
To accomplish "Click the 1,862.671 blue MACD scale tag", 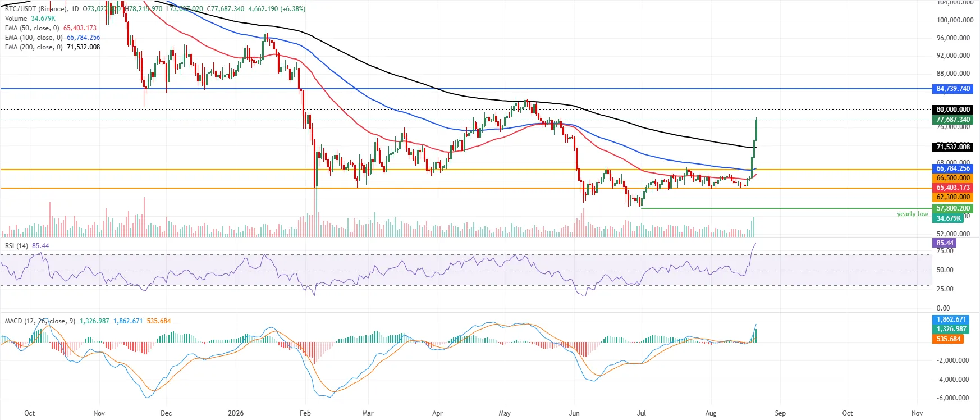I will coord(951,319).
